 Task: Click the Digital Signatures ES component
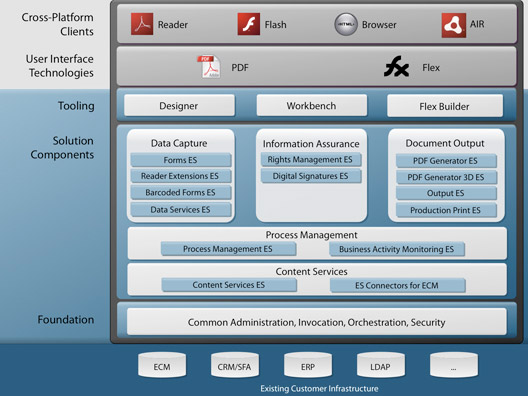[x=311, y=176]
